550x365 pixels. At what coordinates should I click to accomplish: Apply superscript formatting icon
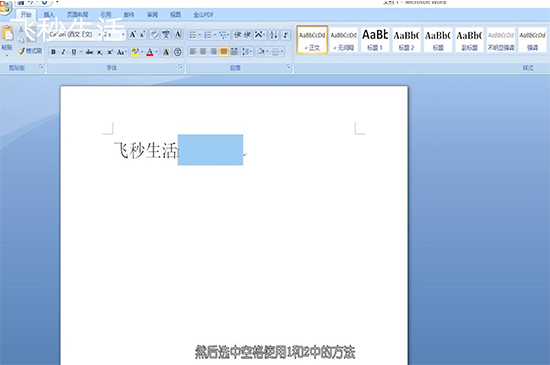pyautogui.click(x=110, y=52)
